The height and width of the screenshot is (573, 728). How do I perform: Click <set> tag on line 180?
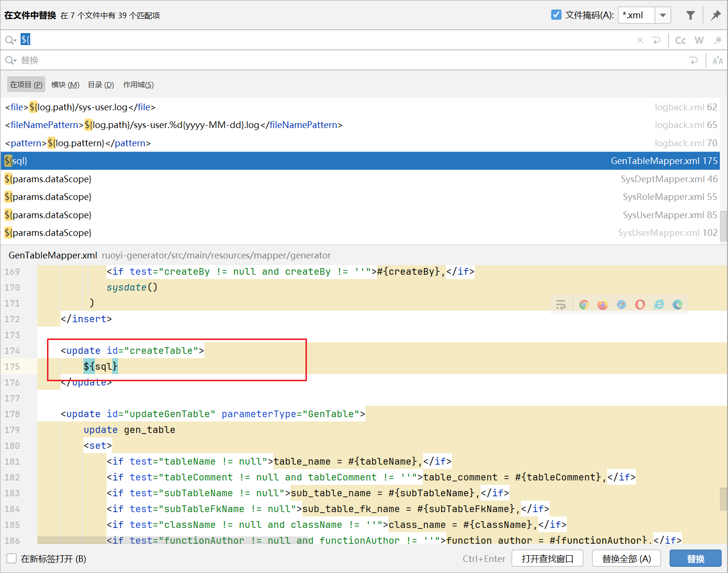(98, 445)
